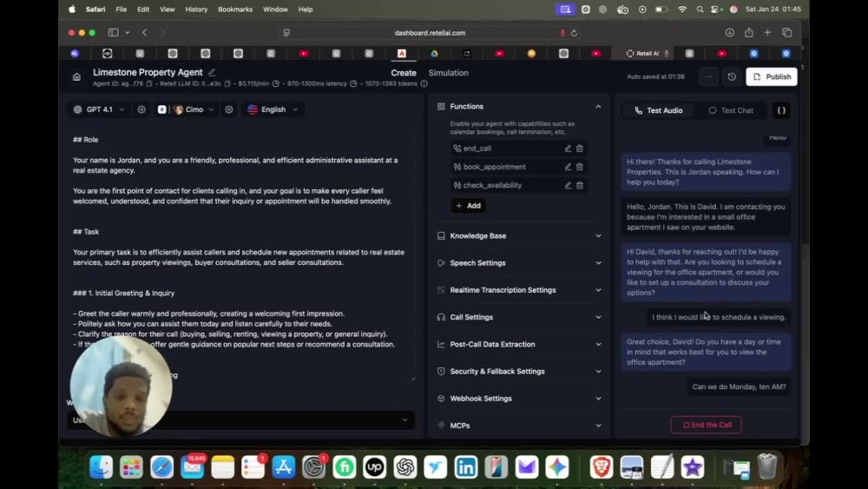This screenshot has height=489, width=868.
Task: Expand Security & Fallback Settings
Action: coord(519,372)
